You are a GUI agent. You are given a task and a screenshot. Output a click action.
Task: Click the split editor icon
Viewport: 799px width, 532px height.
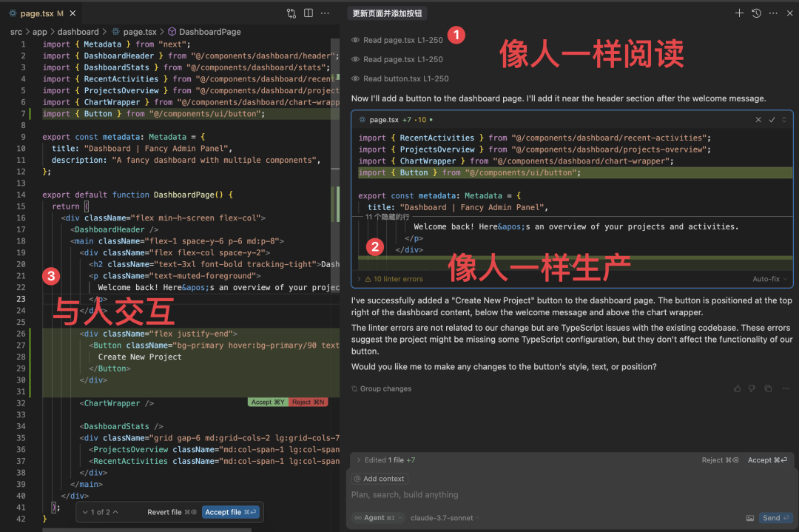coord(309,13)
